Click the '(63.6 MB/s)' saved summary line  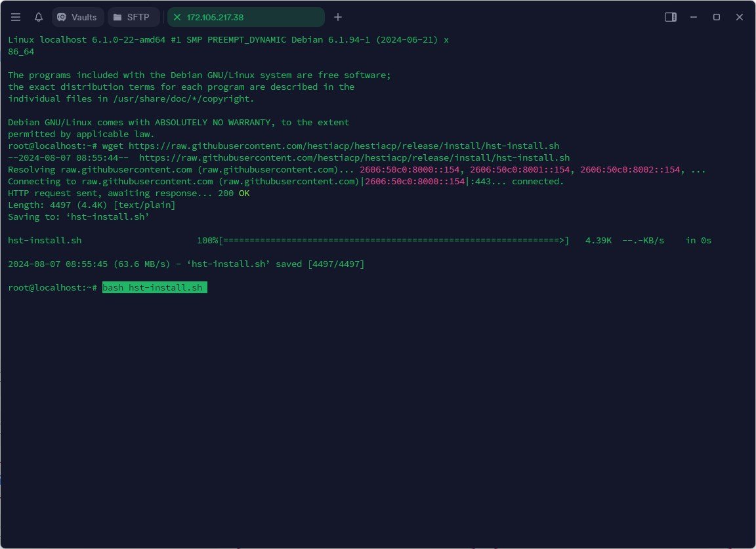click(186, 264)
